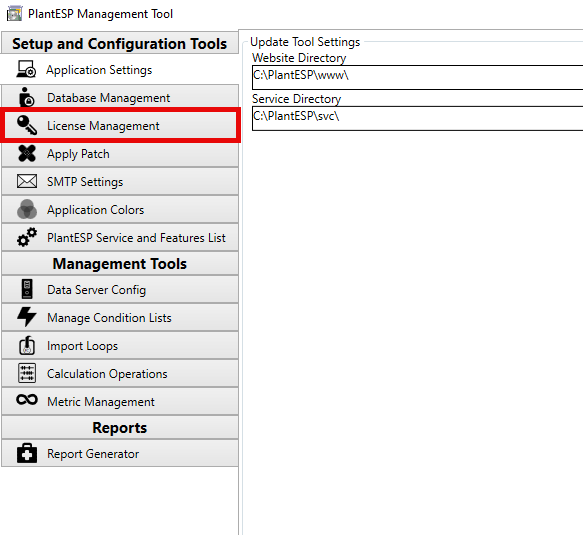Click the Reports section header
Image resolution: width=583 pixels, height=535 pixels.
pyautogui.click(x=120, y=427)
